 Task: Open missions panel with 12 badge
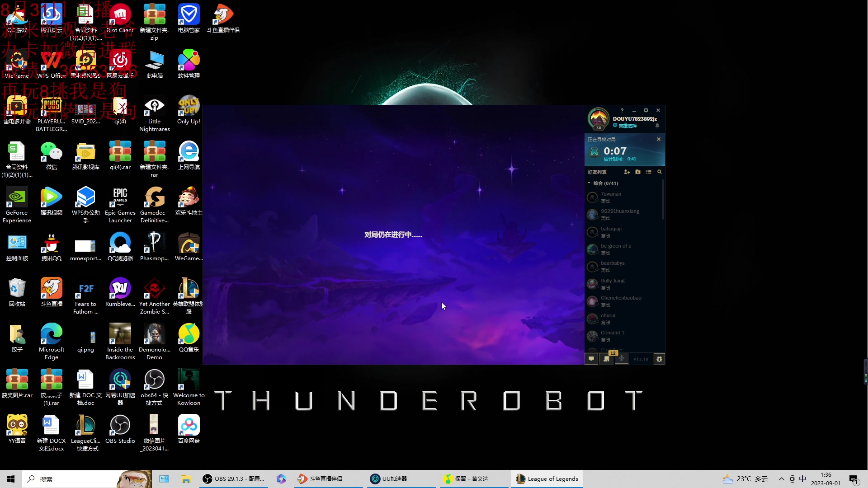(607, 359)
